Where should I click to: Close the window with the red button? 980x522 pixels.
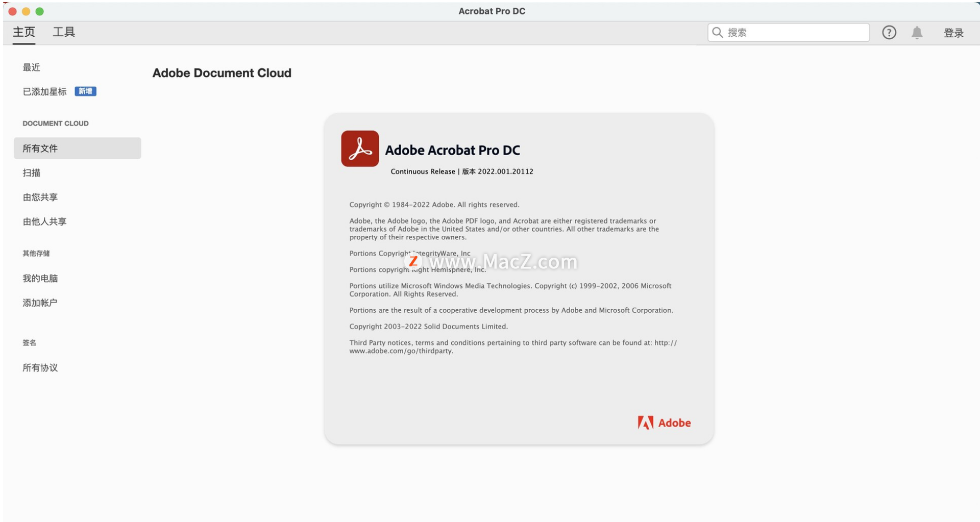[13, 11]
